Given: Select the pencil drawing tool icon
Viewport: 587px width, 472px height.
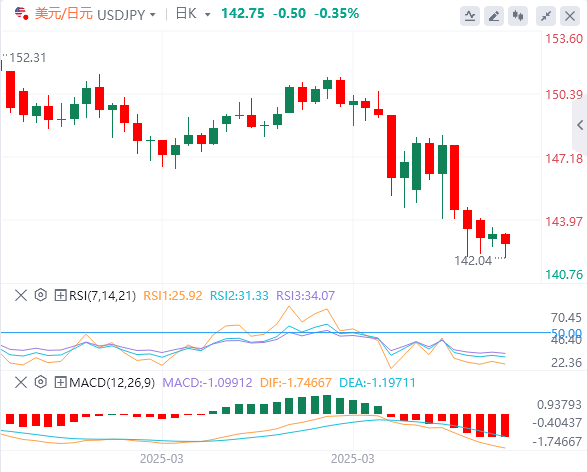Looking at the screenshot, I should tap(494, 16).
